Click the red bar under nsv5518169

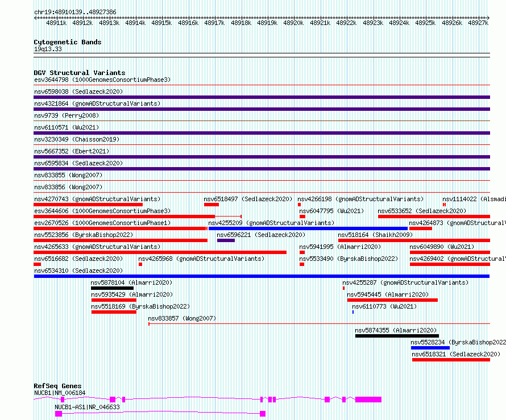point(114,312)
